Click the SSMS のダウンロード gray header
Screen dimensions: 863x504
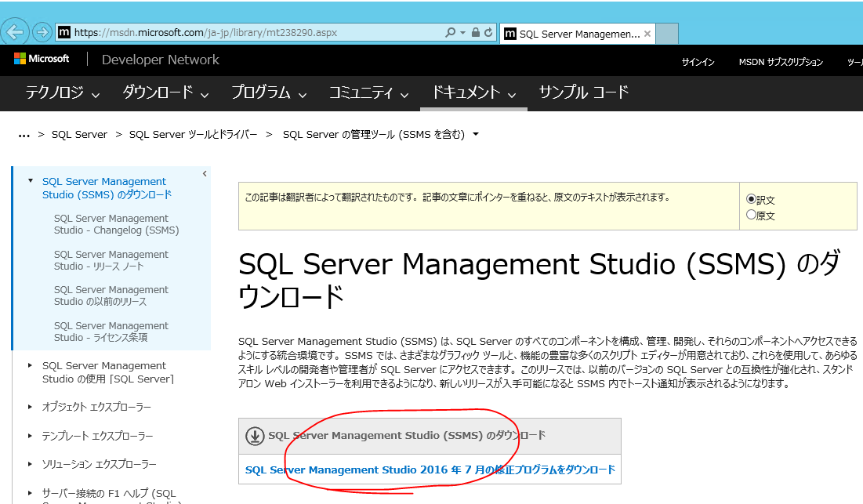[x=430, y=436]
